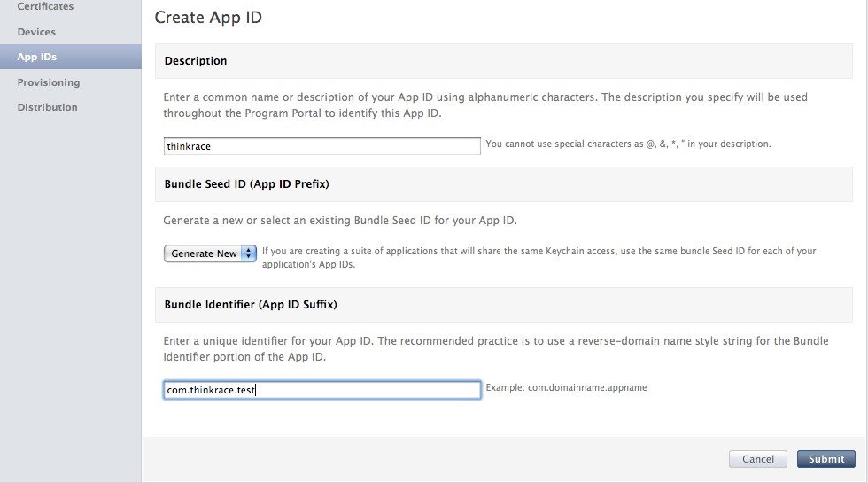Go to Devices in the sidebar
This screenshot has height=483, width=868.
click(36, 32)
